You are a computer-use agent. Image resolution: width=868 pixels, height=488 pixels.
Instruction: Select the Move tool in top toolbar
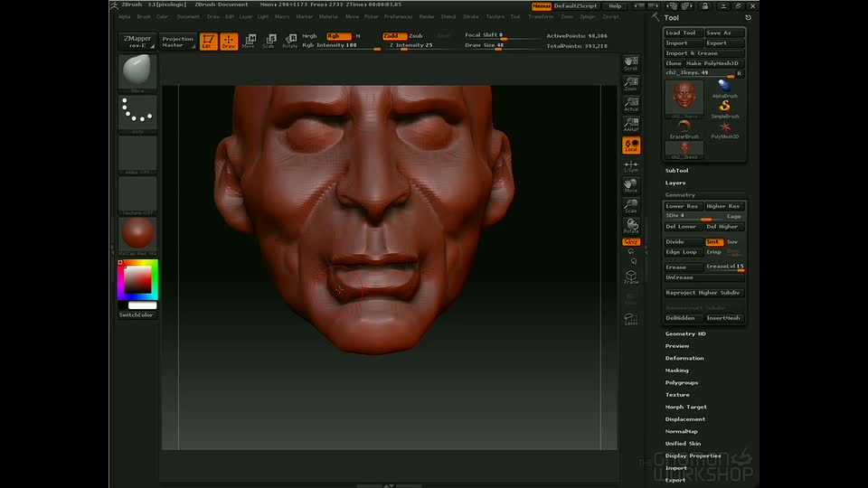[x=249, y=42]
